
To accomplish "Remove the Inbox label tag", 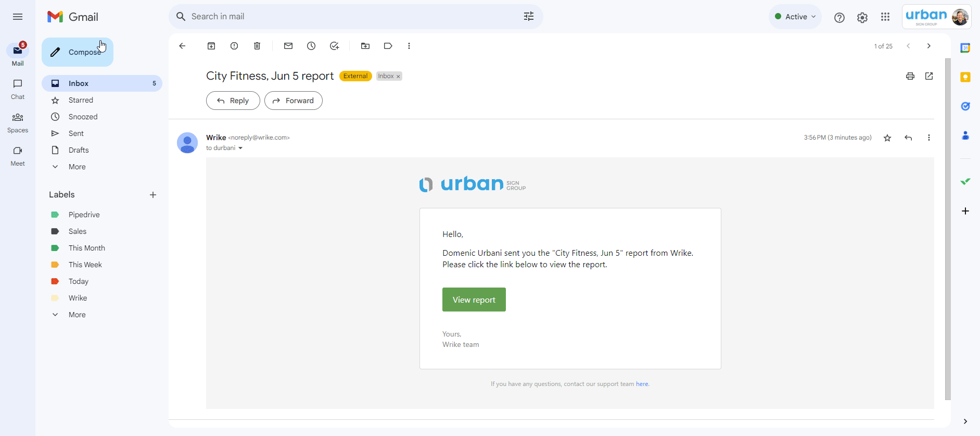I will [398, 77].
